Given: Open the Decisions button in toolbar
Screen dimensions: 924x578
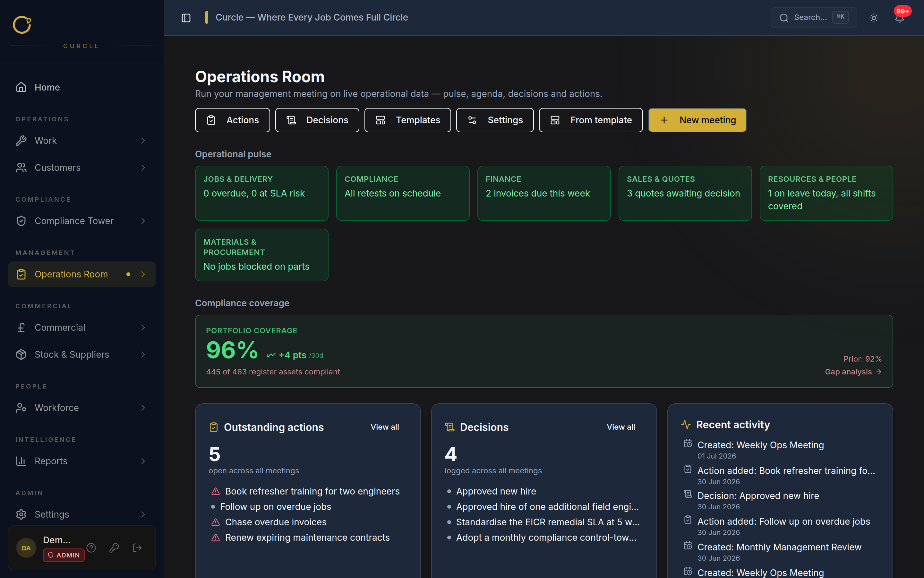Looking at the screenshot, I should [x=317, y=120].
